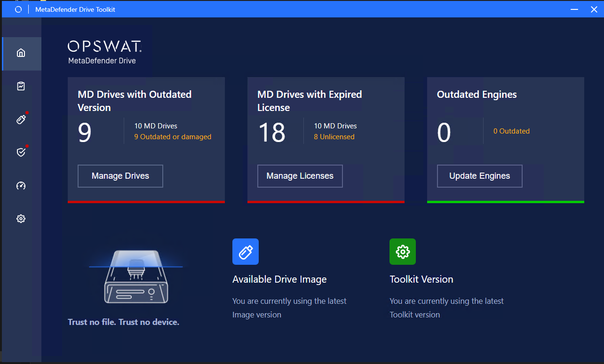Click the large number 0 count
The image size is (604, 364).
pyautogui.click(x=444, y=133)
